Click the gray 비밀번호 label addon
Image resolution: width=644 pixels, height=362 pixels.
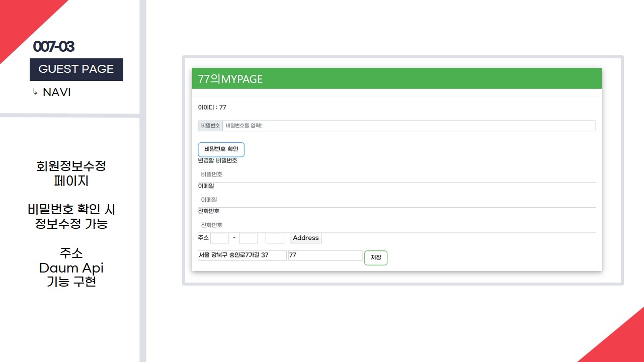point(210,126)
